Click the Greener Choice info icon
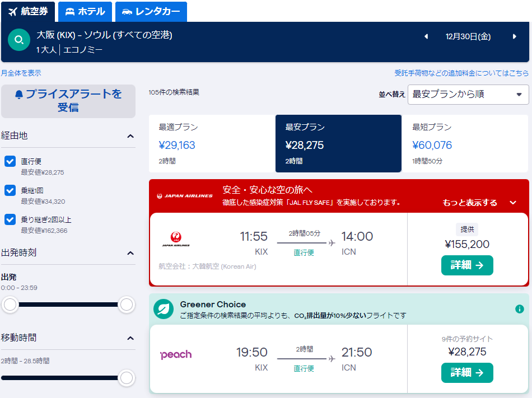Viewport: 532px width, 398px height. click(520, 309)
